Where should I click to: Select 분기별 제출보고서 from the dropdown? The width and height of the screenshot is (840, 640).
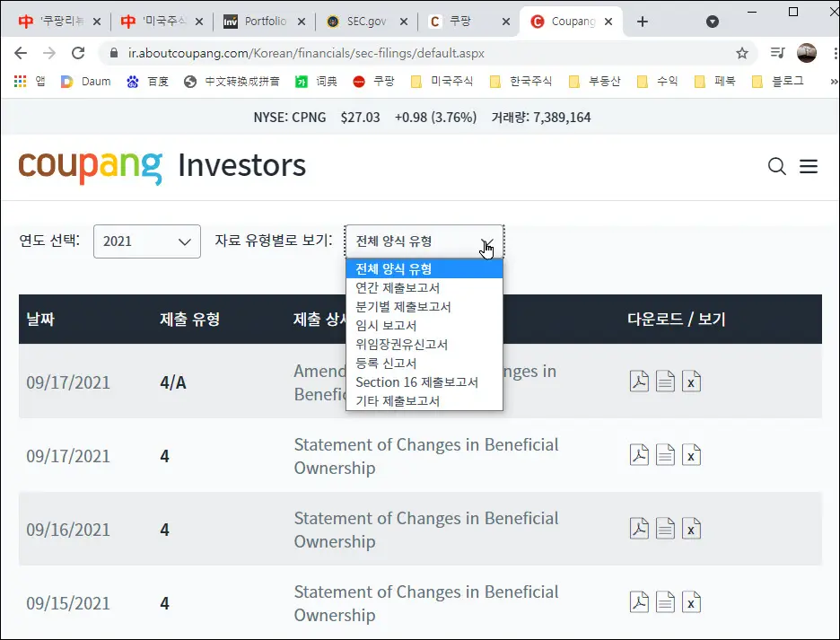424,307
